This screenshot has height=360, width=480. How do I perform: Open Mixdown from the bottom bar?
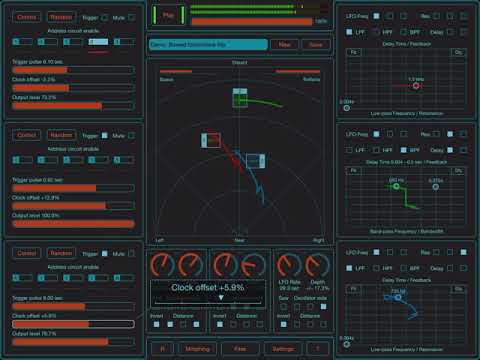click(197, 349)
